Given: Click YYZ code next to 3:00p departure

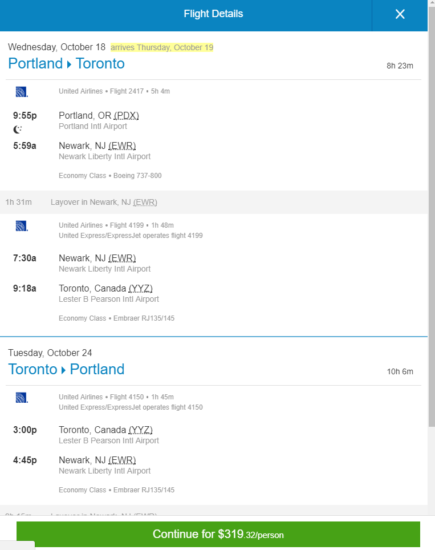Looking at the screenshot, I should pyautogui.click(x=140, y=430).
